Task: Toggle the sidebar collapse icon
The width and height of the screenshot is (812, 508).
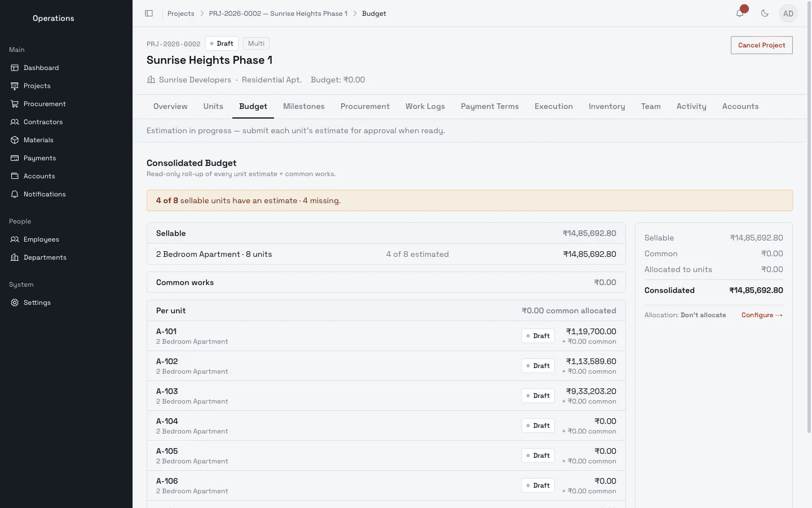Action: 149,14
